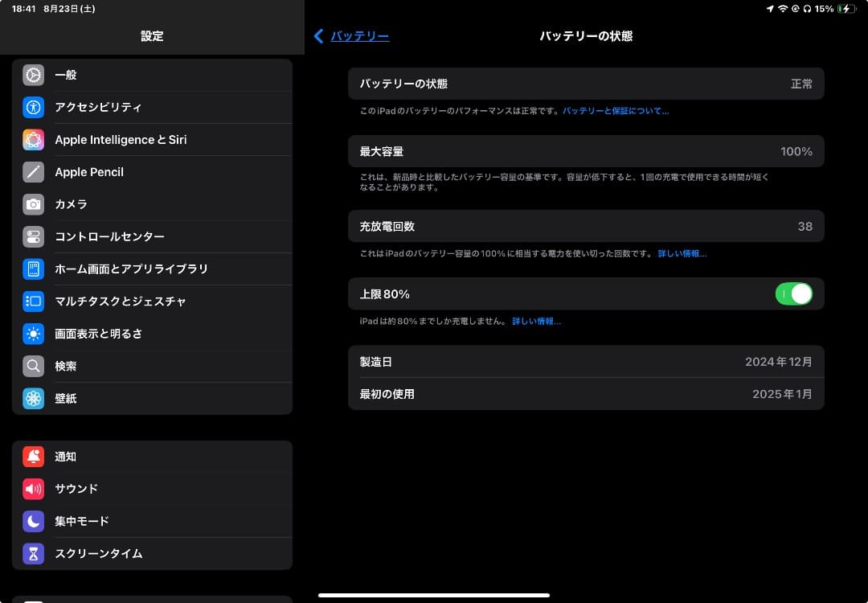Click the Apple Pencil icon
The width and height of the screenshot is (868, 603).
(34, 171)
